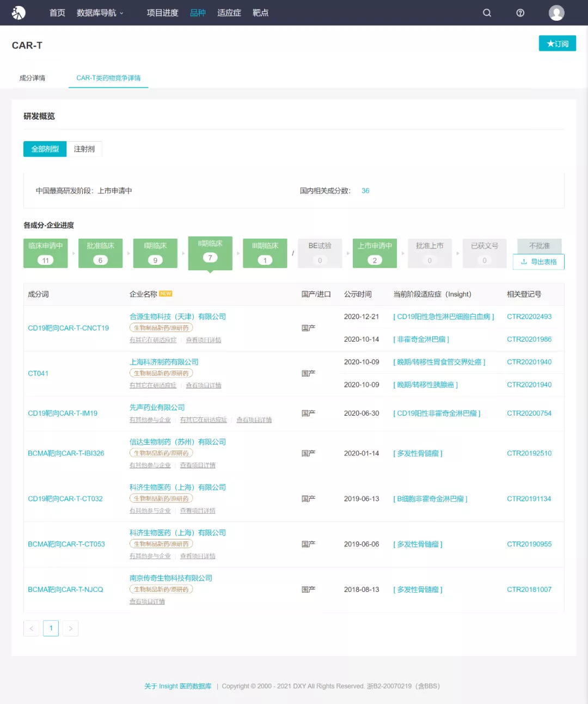Click the star 订阅 subscribe button
This screenshot has width=588, height=704.
(557, 44)
